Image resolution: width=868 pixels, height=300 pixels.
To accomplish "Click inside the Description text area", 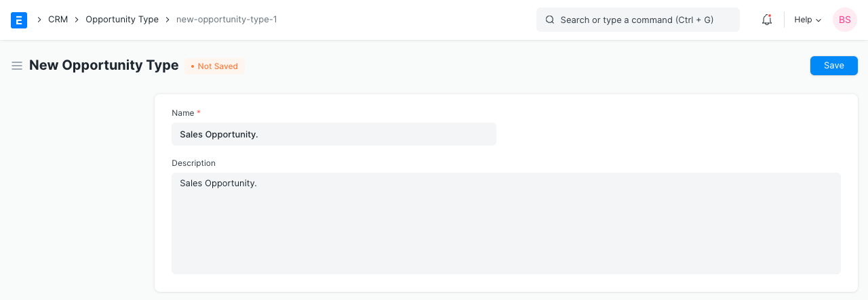I will [506, 223].
